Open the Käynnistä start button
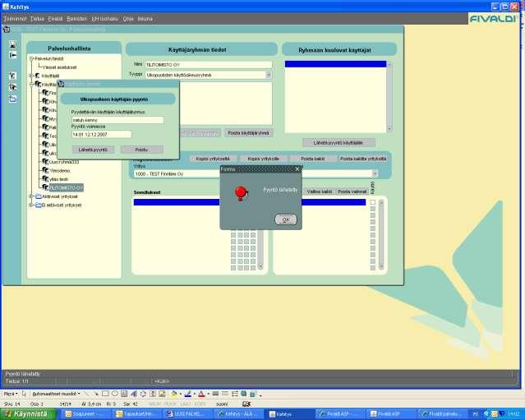 28,414
